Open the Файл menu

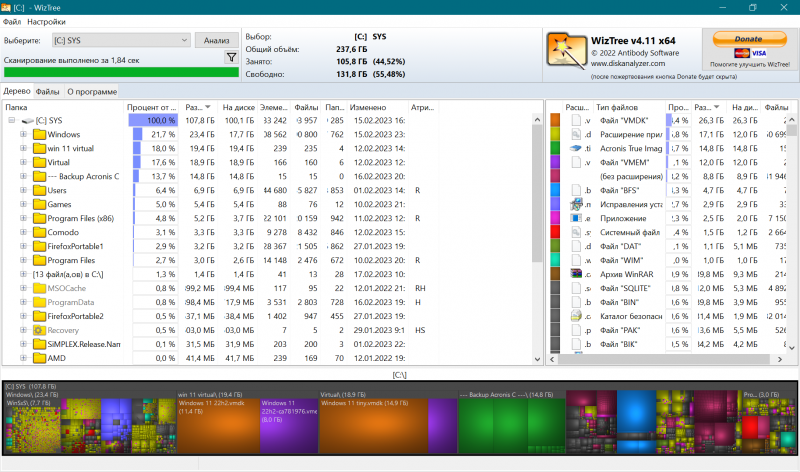pos(12,22)
